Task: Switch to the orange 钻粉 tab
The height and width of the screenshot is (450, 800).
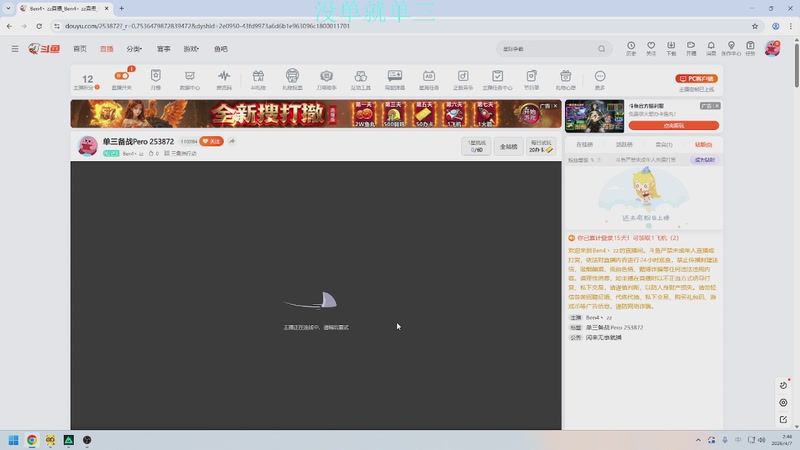Action: pyautogui.click(x=704, y=145)
